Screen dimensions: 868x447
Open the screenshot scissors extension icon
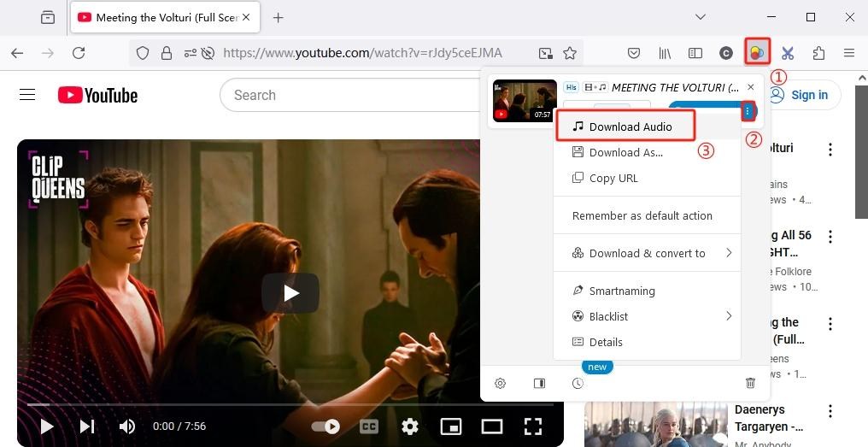pos(787,53)
